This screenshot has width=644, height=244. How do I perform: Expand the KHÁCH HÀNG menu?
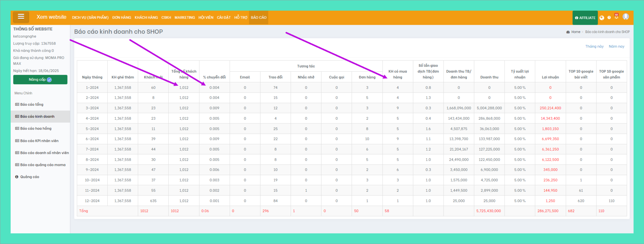click(x=146, y=18)
